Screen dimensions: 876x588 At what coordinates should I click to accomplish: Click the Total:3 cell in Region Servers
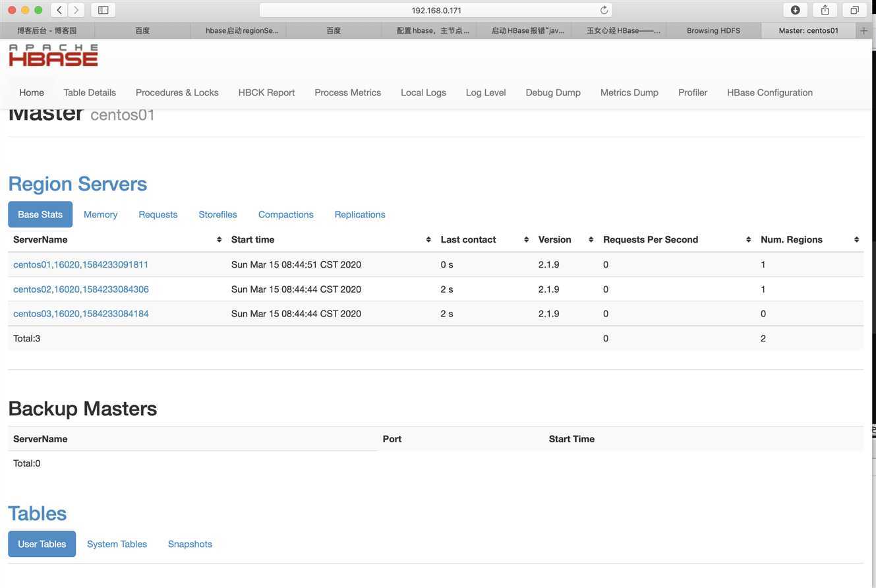(27, 338)
